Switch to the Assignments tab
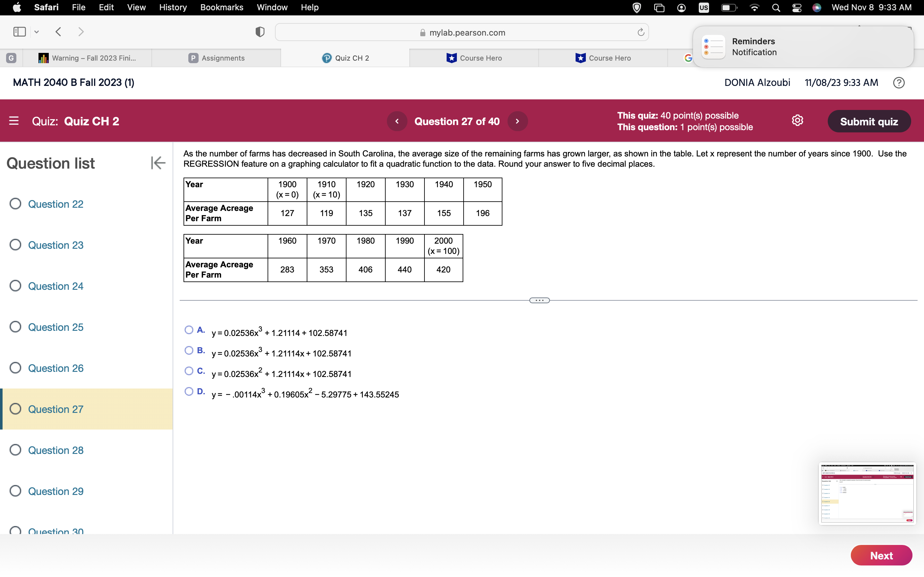This screenshot has height=577, width=924. pos(217,58)
